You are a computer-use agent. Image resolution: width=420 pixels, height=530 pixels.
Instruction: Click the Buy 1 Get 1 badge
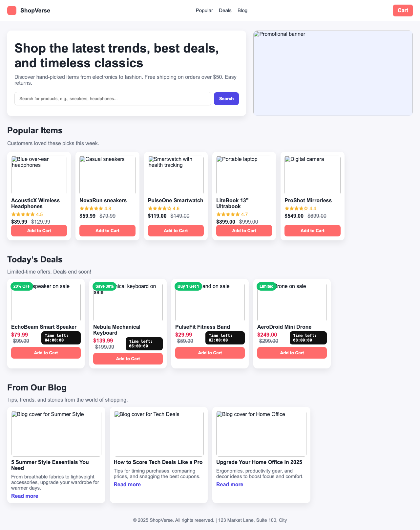188,286
